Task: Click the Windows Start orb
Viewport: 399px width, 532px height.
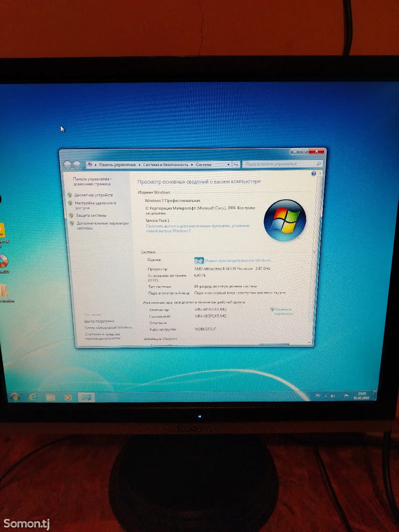Action: [15, 397]
